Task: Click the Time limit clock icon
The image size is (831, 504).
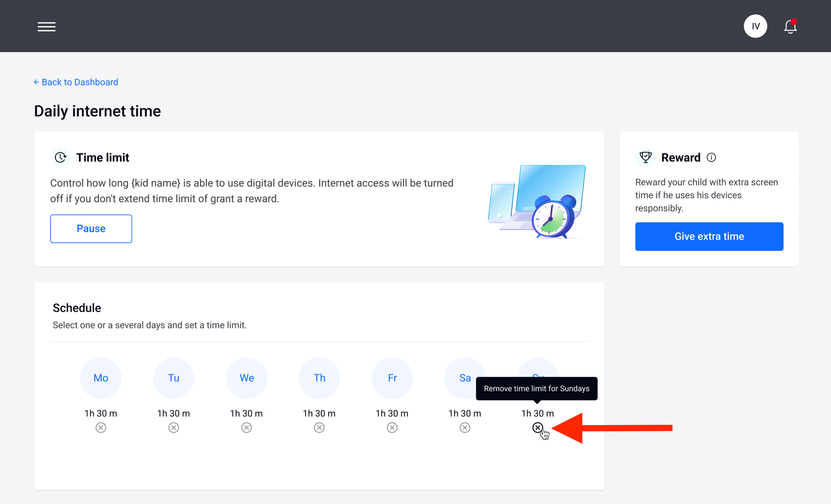Action: coord(60,157)
